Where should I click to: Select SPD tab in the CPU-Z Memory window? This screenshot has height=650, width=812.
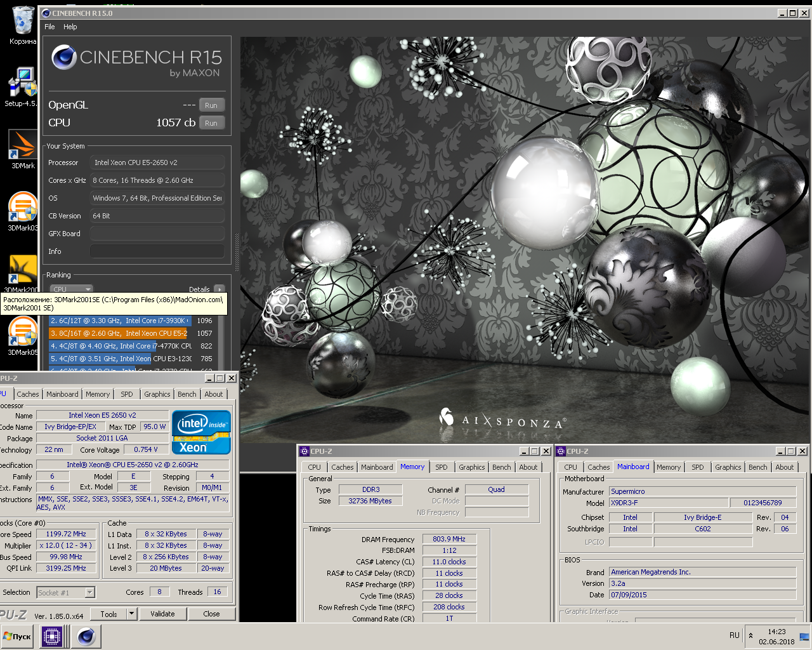(x=442, y=467)
